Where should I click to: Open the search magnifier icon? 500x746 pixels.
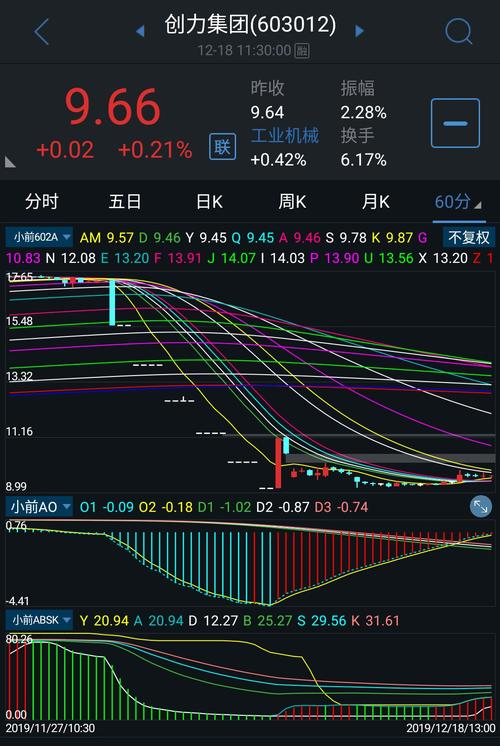(x=459, y=31)
